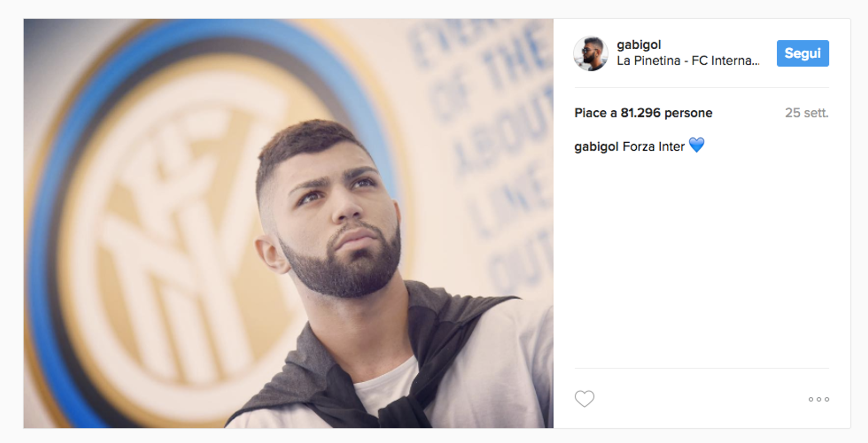
Task: Open the 25 sett. post timestamp
Action: coord(807,113)
